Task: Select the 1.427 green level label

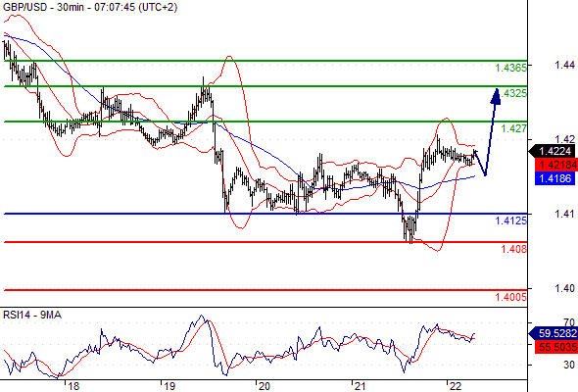Action: point(514,128)
